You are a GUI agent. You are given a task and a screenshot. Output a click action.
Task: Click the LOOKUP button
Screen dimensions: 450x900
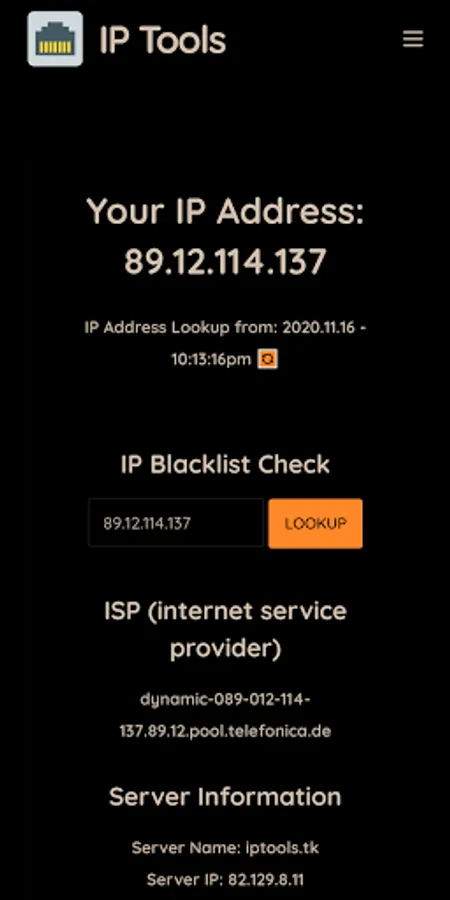point(315,523)
